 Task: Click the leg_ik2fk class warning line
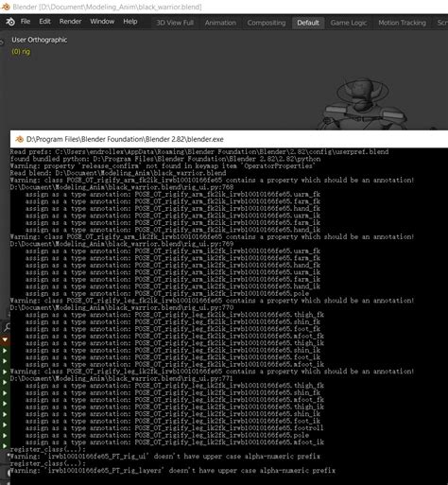(x=212, y=372)
